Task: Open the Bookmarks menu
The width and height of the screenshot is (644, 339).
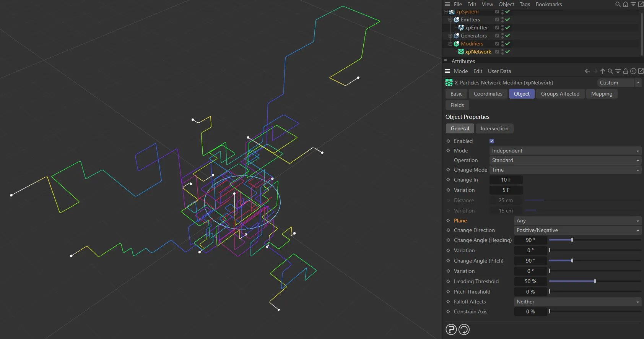Action: click(548, 4)
